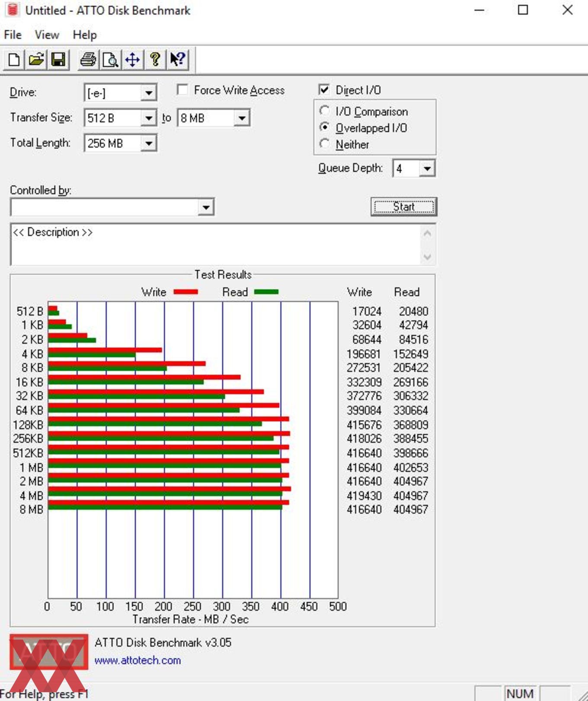
Task: Click the 64 KB green read bar
Action: pyautogui.click(x=144, y=410)
